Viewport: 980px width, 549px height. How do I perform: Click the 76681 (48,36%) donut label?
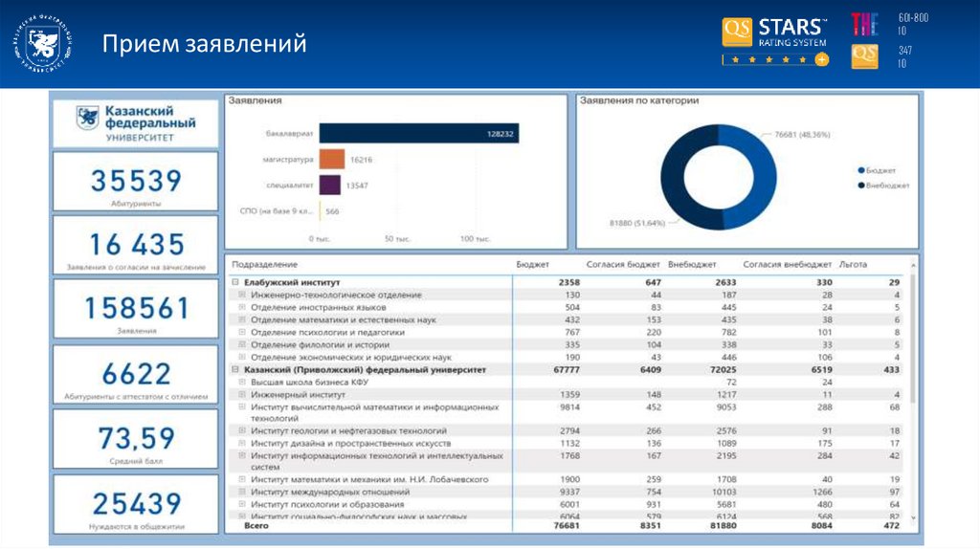click(x=802, y=134)
